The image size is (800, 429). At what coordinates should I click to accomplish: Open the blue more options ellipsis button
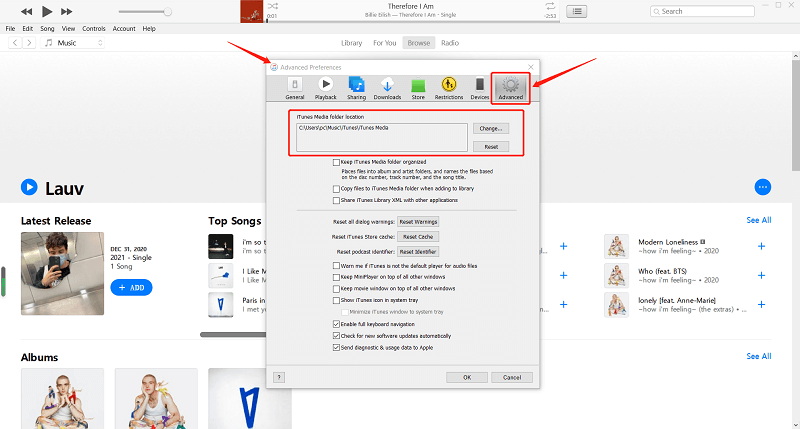tap(763, 187)
